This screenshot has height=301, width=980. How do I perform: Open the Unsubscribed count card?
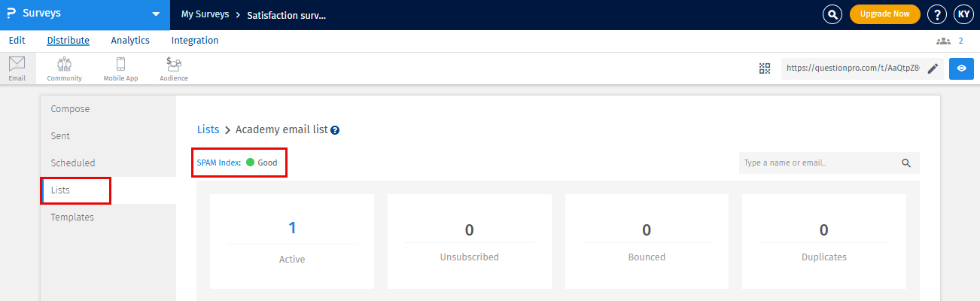tap(470, 242)
